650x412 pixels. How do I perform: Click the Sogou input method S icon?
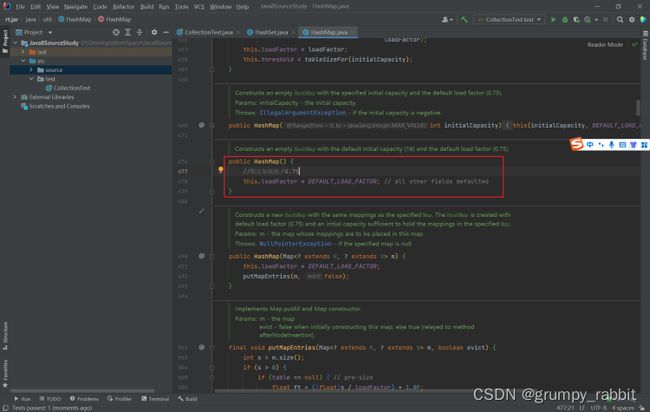(x=577, y=144)
